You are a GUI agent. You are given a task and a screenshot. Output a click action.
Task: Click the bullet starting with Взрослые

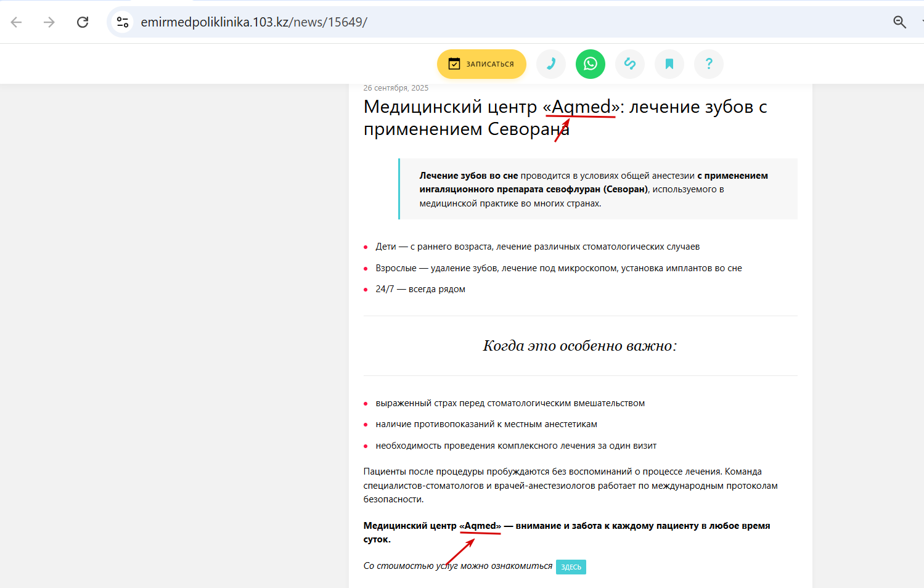point(558,268)
